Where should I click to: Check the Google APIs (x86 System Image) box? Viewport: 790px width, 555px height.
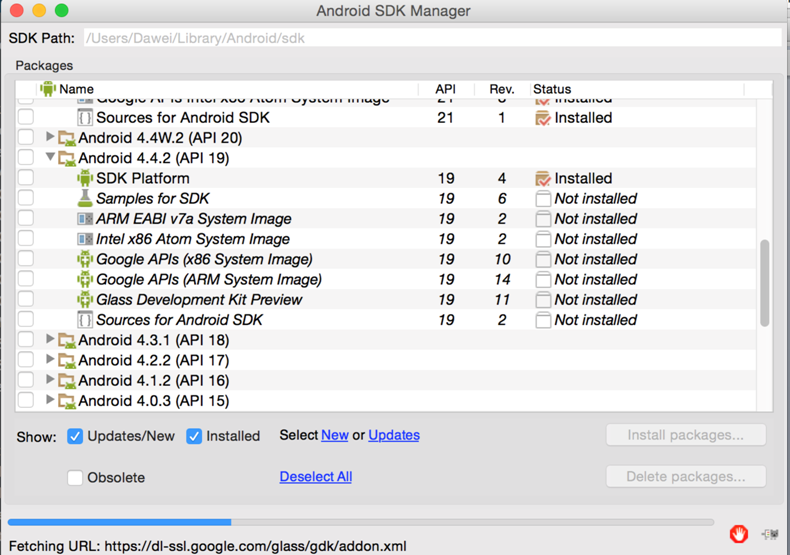(26, 258)
